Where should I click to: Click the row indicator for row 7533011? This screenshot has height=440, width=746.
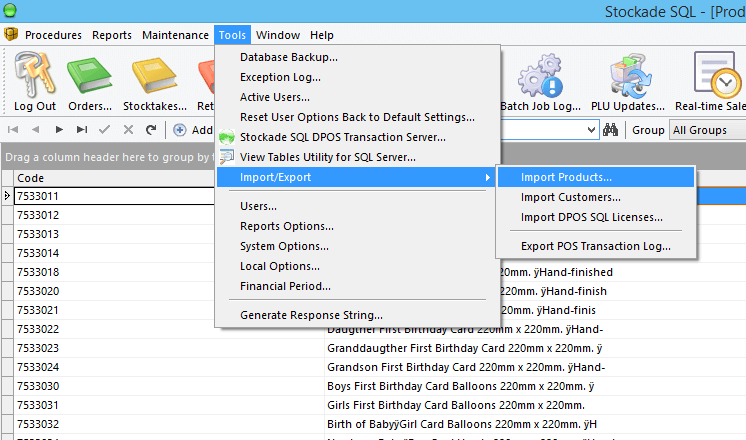pos(7,196)
